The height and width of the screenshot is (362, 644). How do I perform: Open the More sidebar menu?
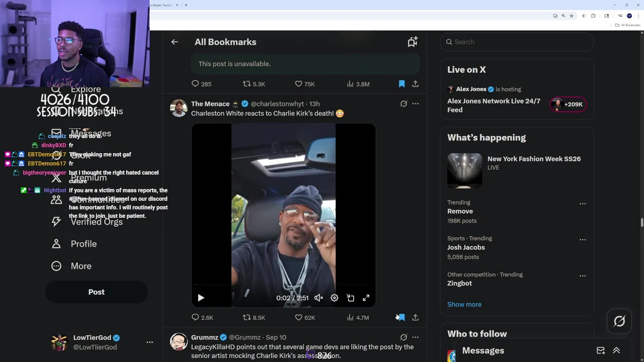click(71, 266)
